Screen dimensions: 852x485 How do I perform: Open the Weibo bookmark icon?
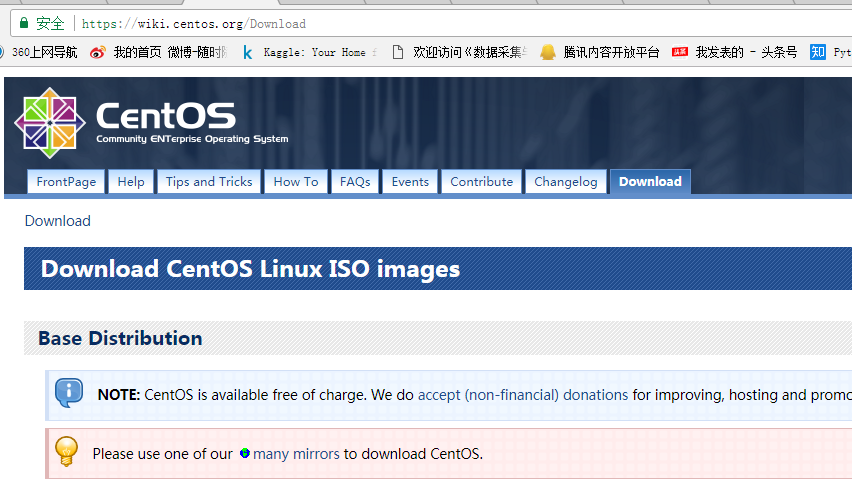pyautogui.click(x=98, y=52)
